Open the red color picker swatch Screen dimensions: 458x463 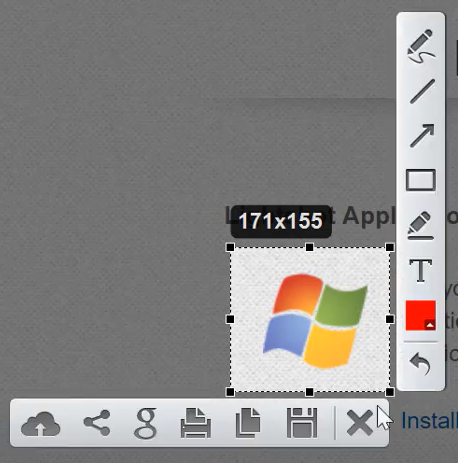pyautogui.click(x=421, y=315)
